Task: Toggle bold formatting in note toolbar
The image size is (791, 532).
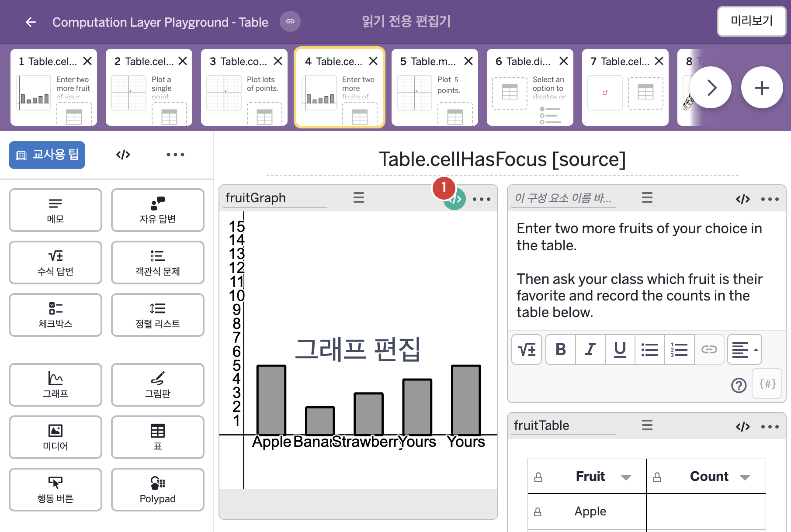Action: pyautogui.click(x=561, y=349)
